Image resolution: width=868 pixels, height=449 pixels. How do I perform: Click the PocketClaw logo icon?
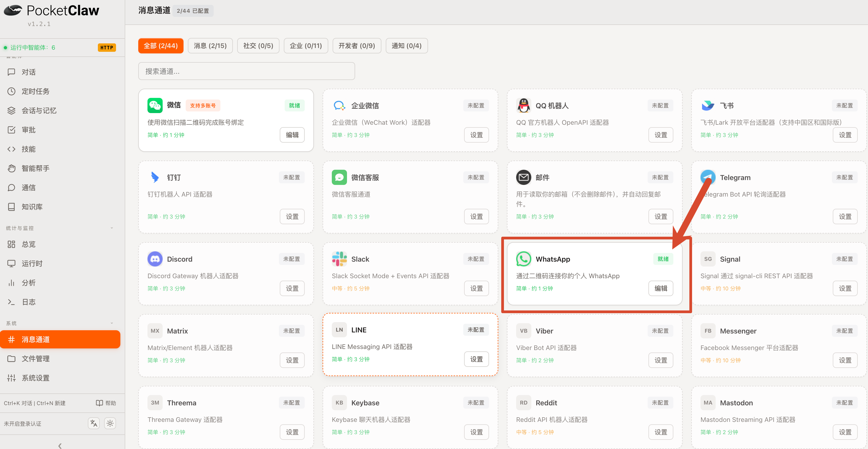(x=13, y=11)
